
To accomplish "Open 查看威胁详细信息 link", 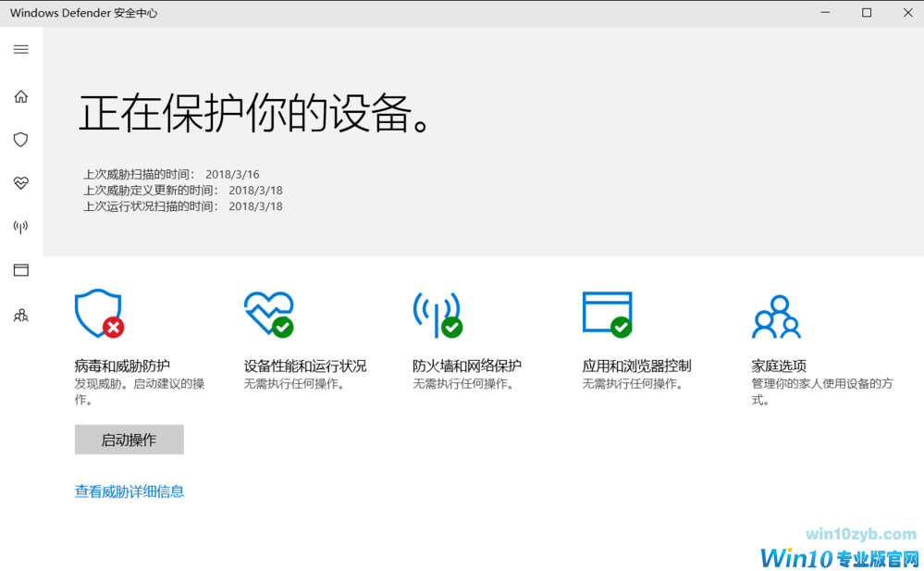I will (129, 491).
